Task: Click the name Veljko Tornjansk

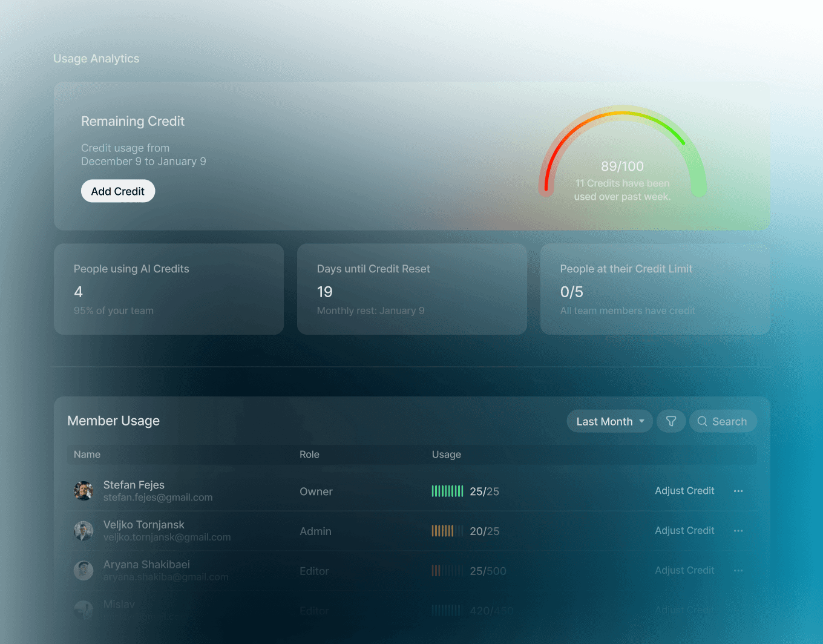Action: [x=144, y=525]
